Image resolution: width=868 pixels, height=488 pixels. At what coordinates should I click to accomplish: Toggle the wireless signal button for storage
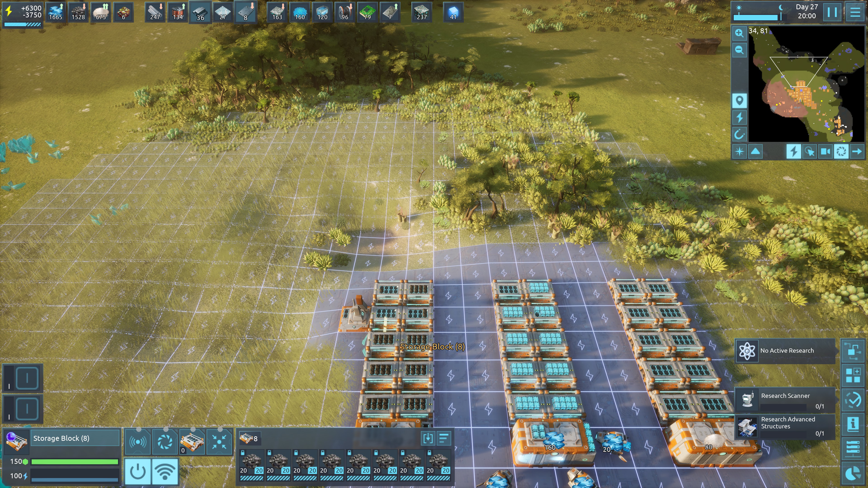tap(165, 472)
